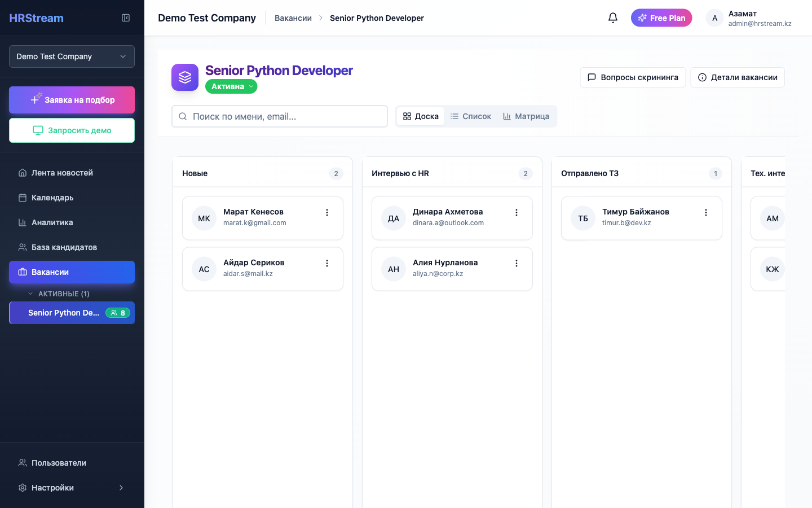This screenshot has height=508, width=812.
Task: Open the Календарь calendar icon
Action: (x=22, y=197)
